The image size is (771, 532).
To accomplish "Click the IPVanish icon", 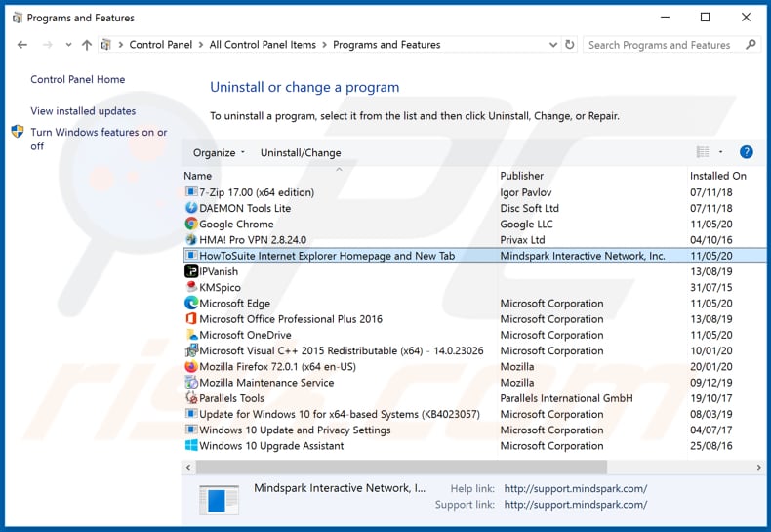I will coord(191,271).
